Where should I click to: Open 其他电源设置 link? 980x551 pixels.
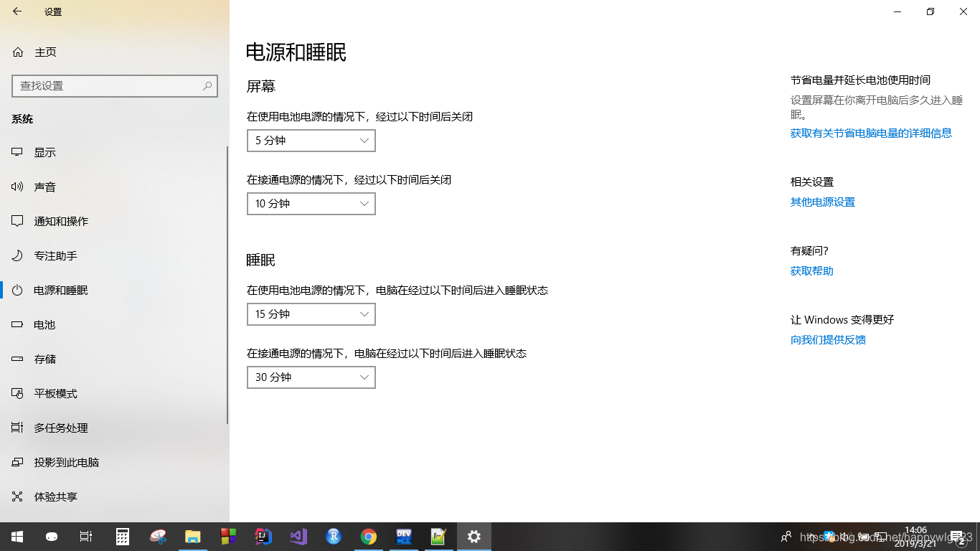click(822, 202)
